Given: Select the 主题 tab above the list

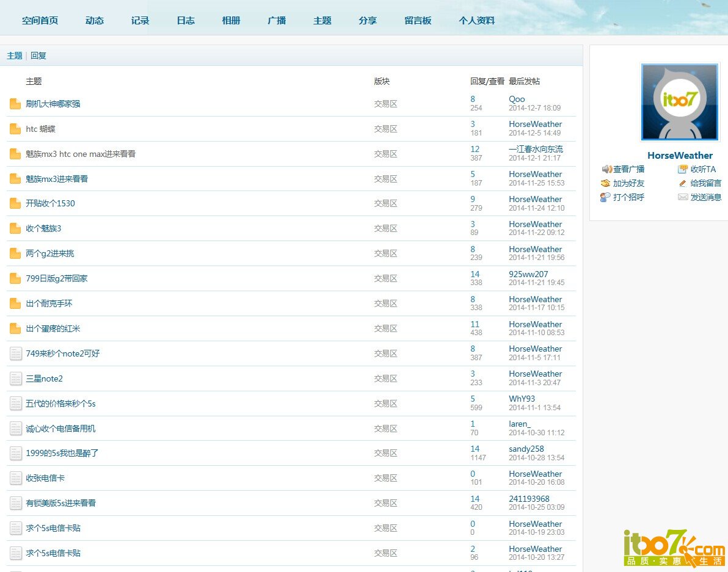Looking at the screenshot, I should pos(15,56).
